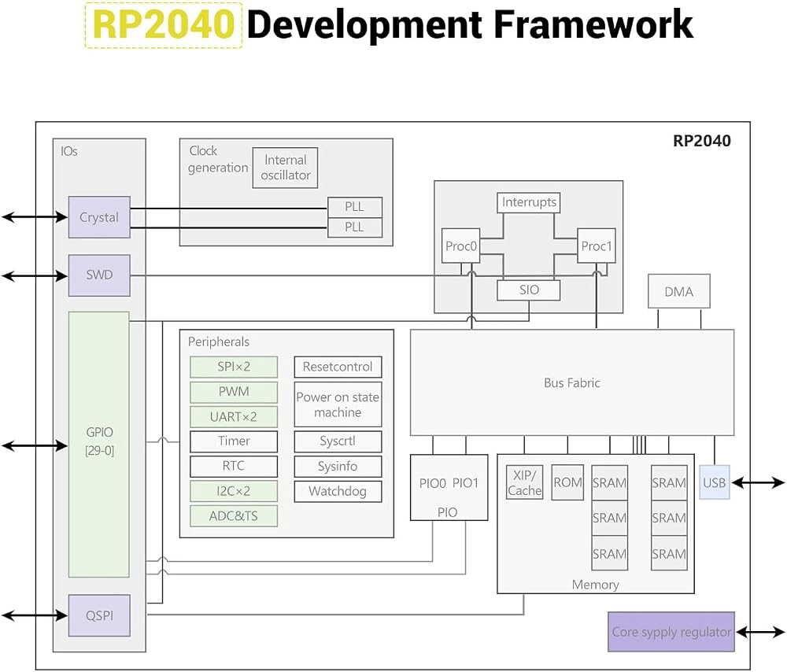The width and height of the screenshot is (787, 672).
Task: Click the Interrupts box
Action: tap(529, 202)
